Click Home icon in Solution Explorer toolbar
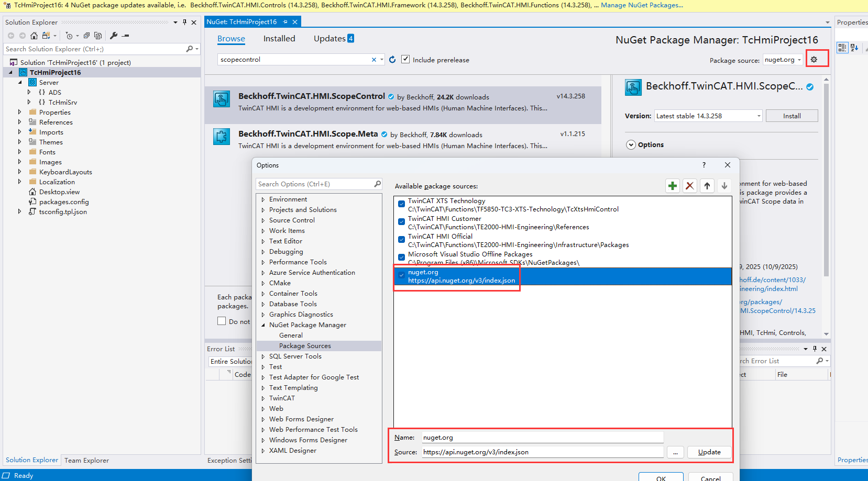The image size is (868, 481). (34, 36)
